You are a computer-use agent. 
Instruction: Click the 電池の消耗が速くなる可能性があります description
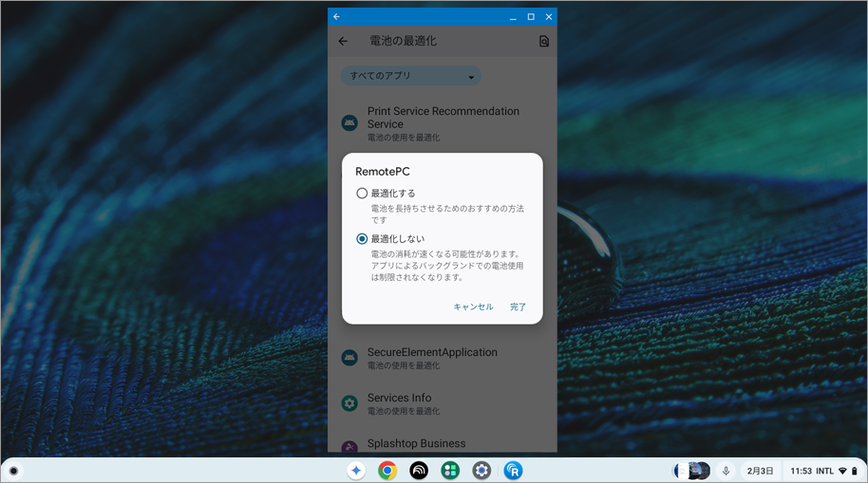pos(447,266)
